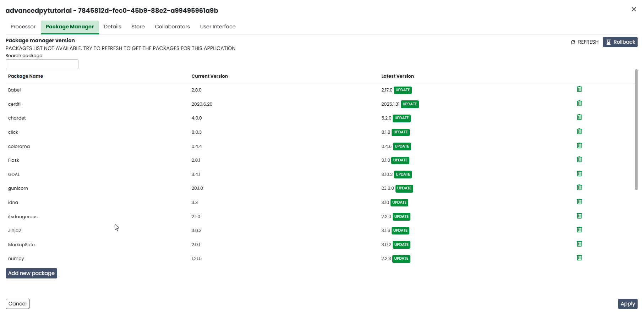
Task: Delete MarkupSafe with its trash icon
Action: click(x=579, y=244)
